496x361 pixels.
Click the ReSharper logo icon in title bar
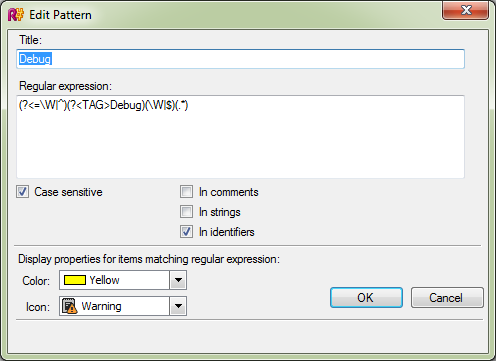[x=16, y=15]
